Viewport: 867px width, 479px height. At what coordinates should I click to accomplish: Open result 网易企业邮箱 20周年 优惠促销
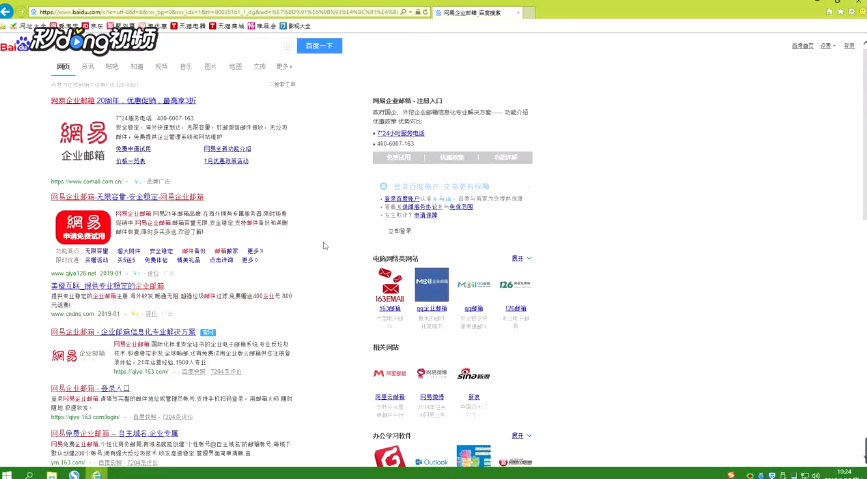(123, 101)
